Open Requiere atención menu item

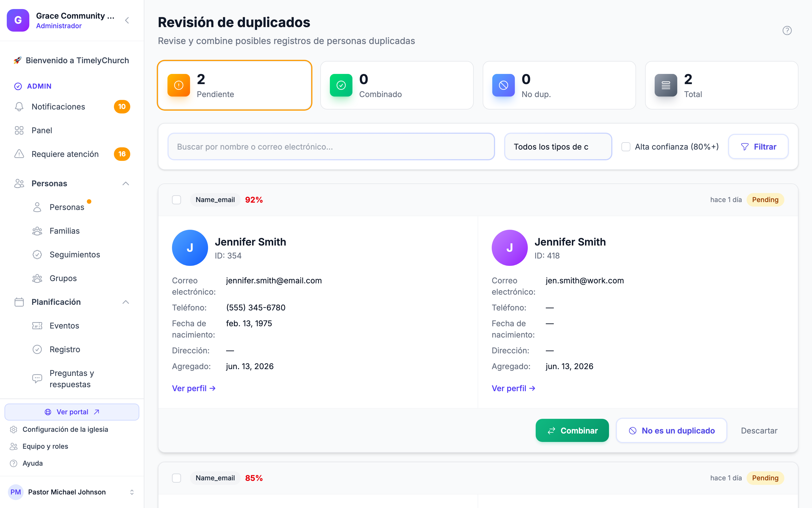pyautogui.click(x=72, y=154)
